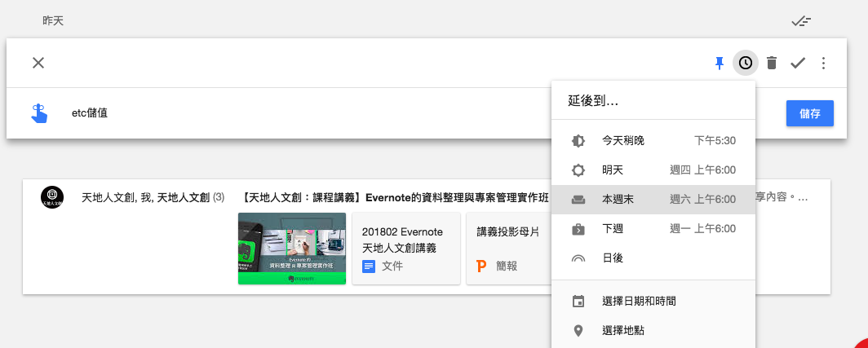Snooze until 今天稍晚 下午5:30

coord(653,140)
